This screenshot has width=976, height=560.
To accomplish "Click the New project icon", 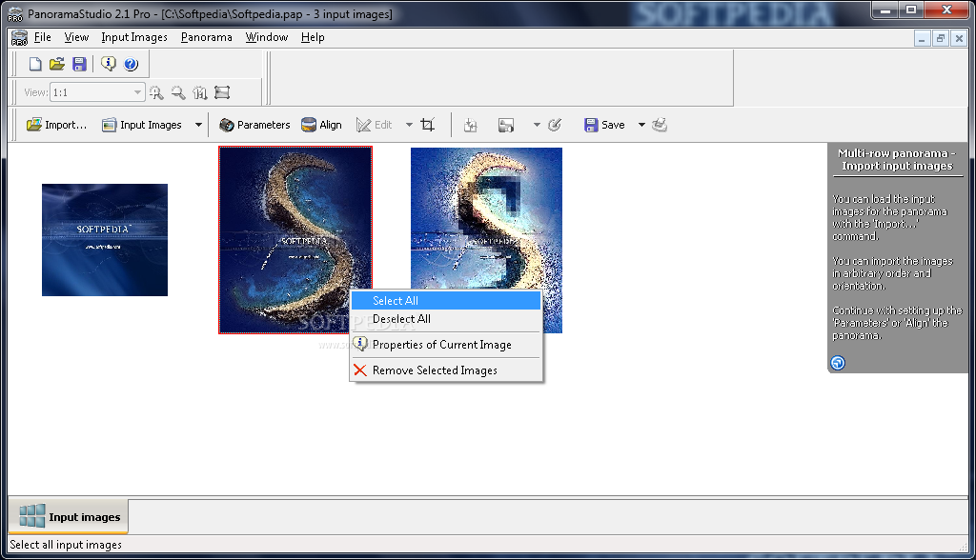I will click(35, 65).
